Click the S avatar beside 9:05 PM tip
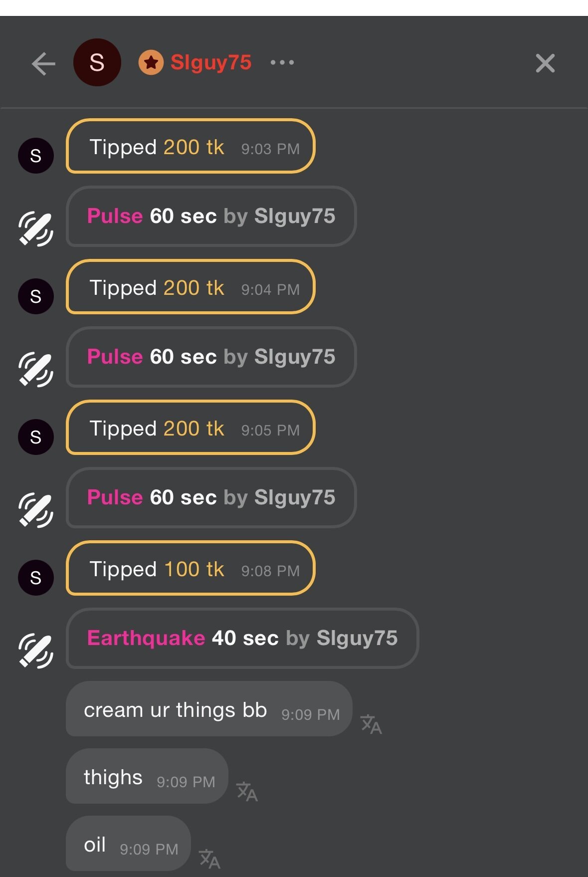 [36, 437]
